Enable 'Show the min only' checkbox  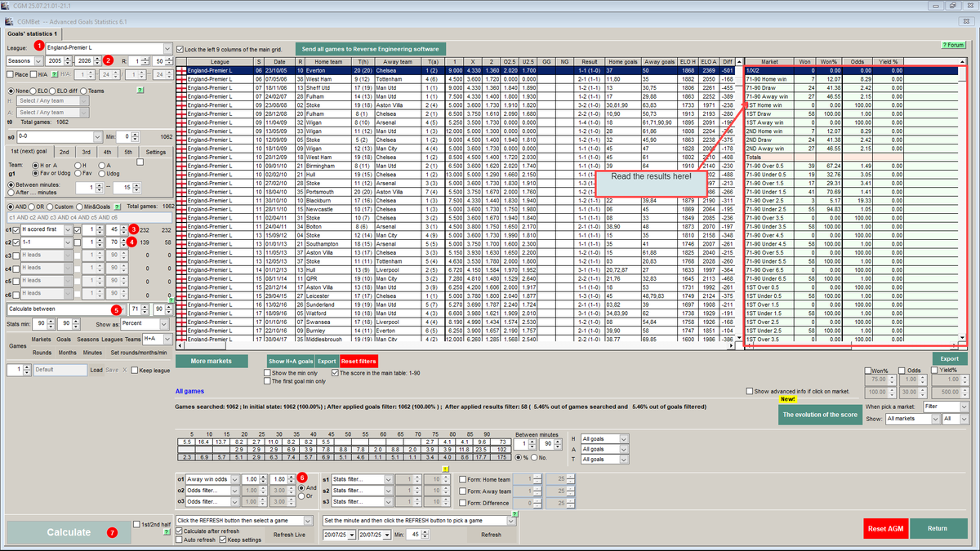pyautogui.click(x=267, y=373)
